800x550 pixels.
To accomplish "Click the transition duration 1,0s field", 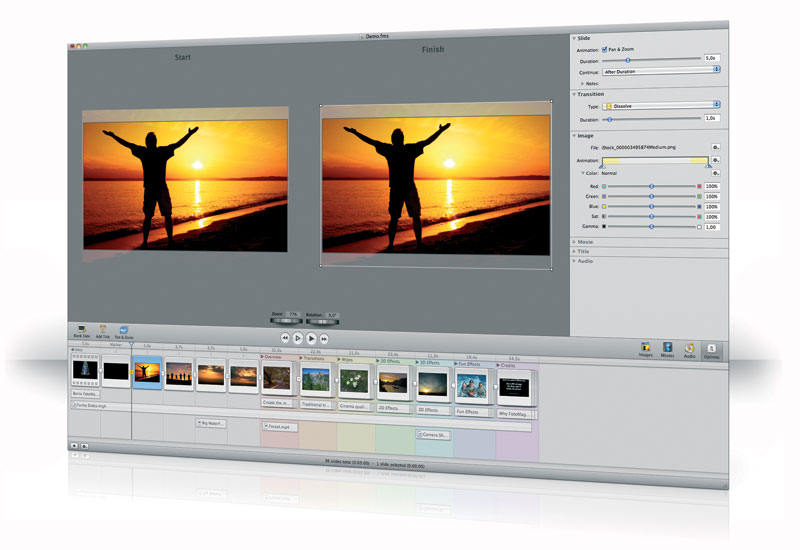I will [x=712, y=118].
